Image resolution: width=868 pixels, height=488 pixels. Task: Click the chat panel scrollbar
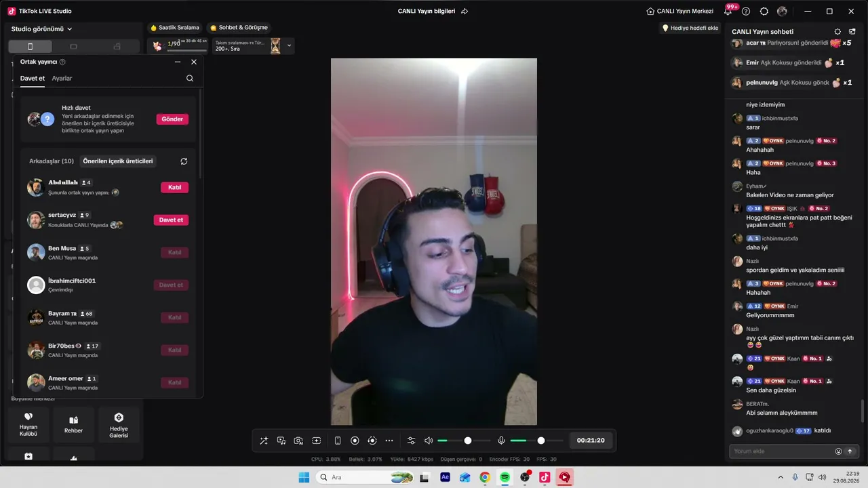863,410
